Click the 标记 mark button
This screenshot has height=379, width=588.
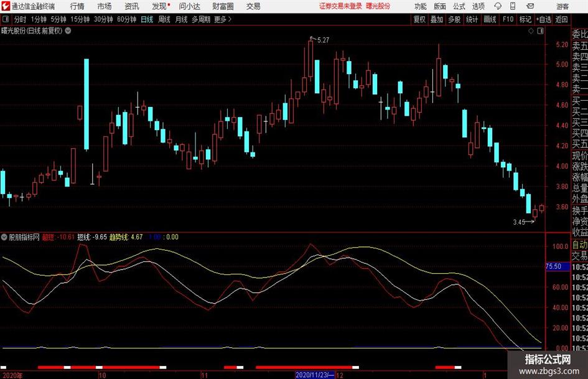point(525,19)
